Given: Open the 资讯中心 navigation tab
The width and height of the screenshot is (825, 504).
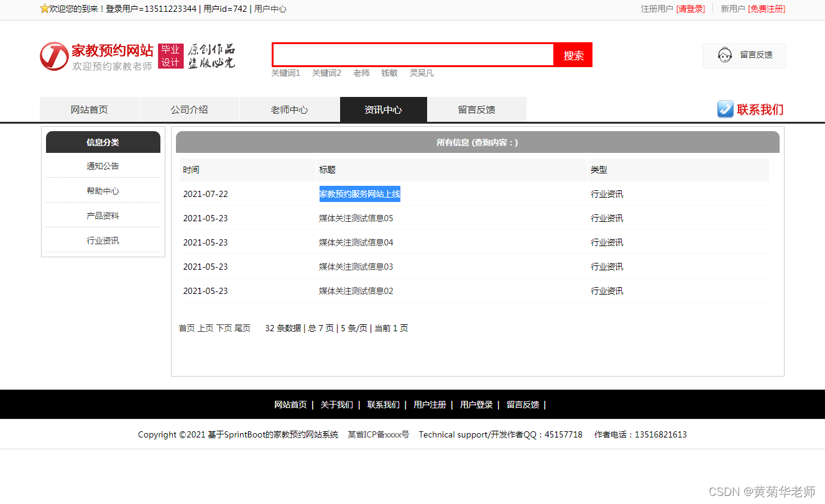Looking at the screenshot, I should click(x=383, y=109).
